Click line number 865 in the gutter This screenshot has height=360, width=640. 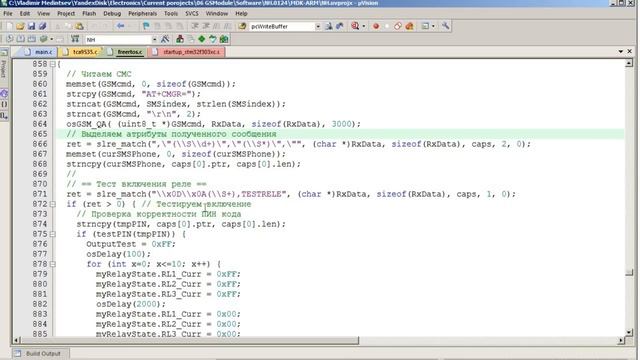[x=40, y=134]
